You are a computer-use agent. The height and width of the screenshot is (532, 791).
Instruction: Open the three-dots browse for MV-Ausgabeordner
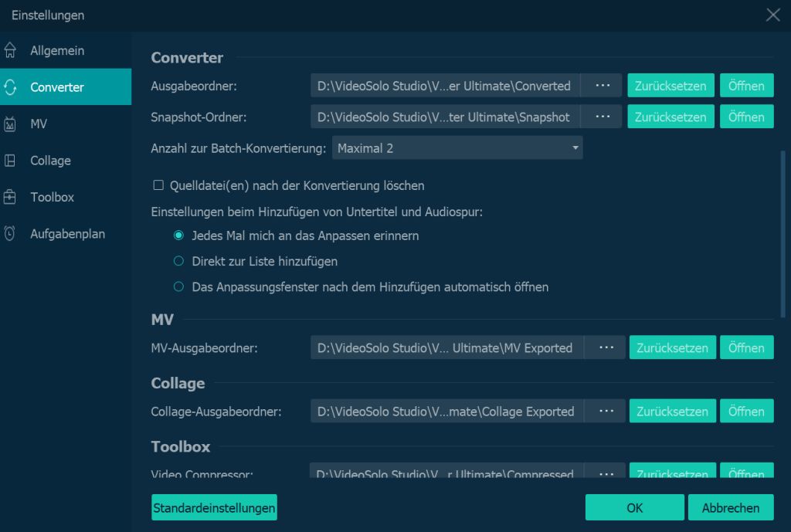coord(606,347)
